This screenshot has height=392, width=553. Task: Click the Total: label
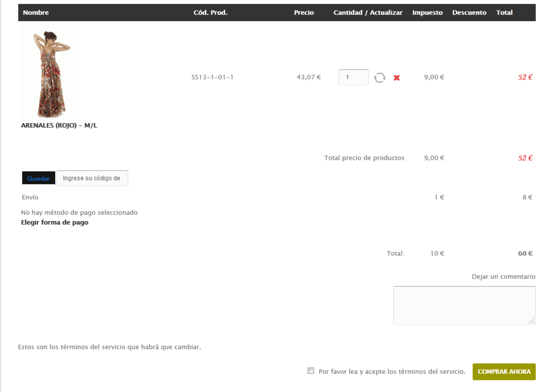395,253
